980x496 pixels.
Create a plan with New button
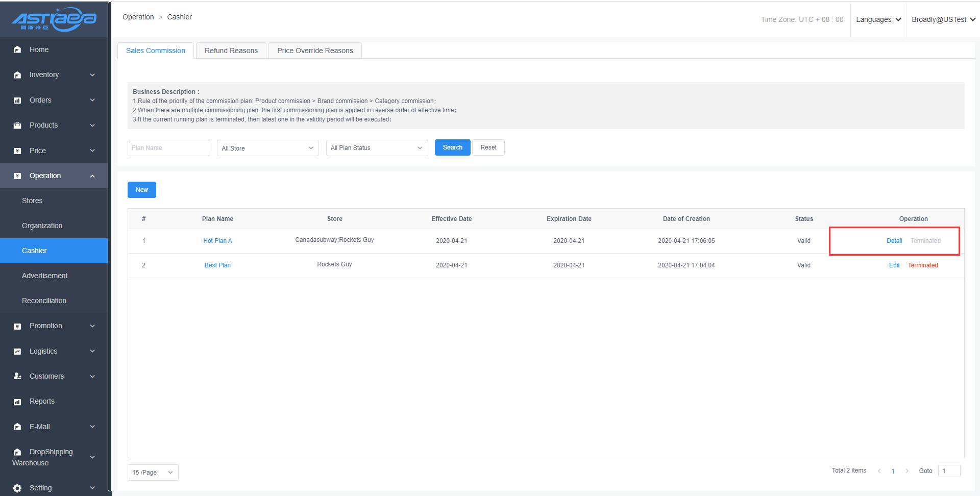[142, 190]
